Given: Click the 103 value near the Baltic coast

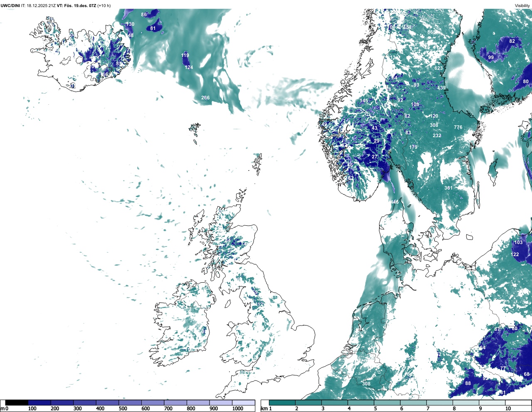Looking at the screenshot, I should (519, 242).
